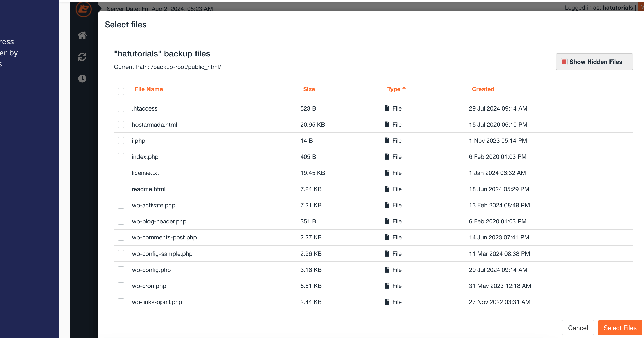
Task: Open the Home icon in the sidebar
Action: [x=82, y=35]
